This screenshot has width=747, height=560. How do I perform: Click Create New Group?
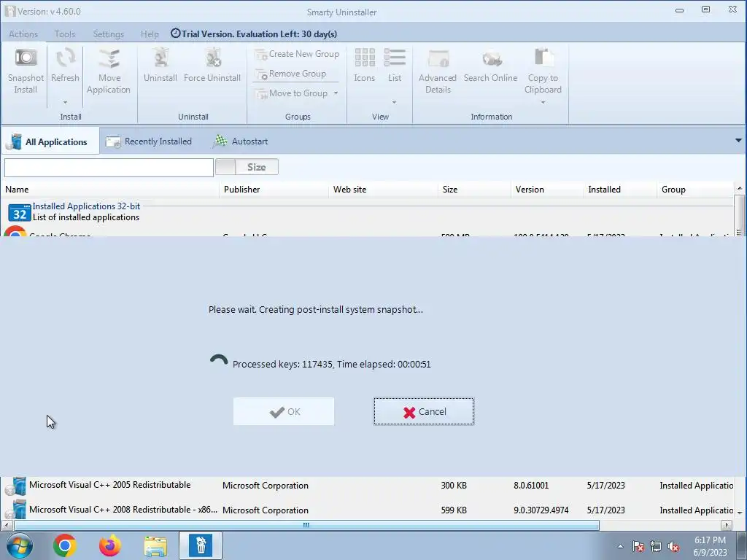click(x=297, y=54)
